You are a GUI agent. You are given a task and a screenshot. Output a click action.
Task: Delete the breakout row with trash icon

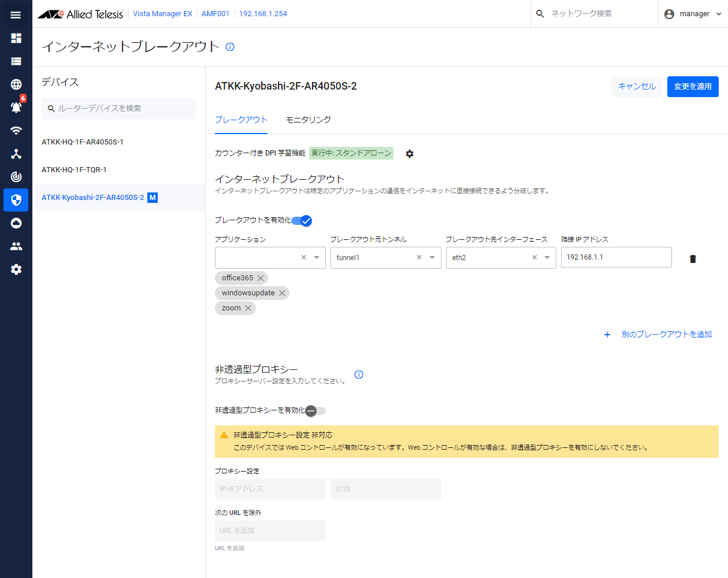[x=693, y=259]
